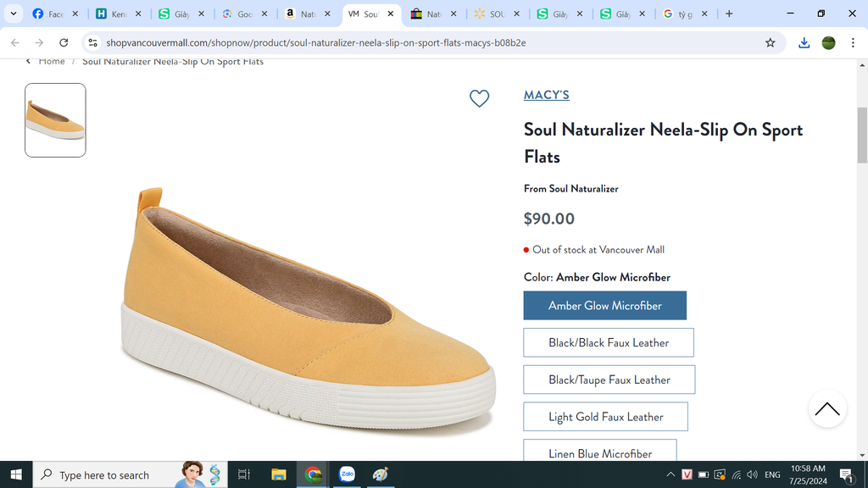
Task: Click Windows search box
Action: point(130,474)
